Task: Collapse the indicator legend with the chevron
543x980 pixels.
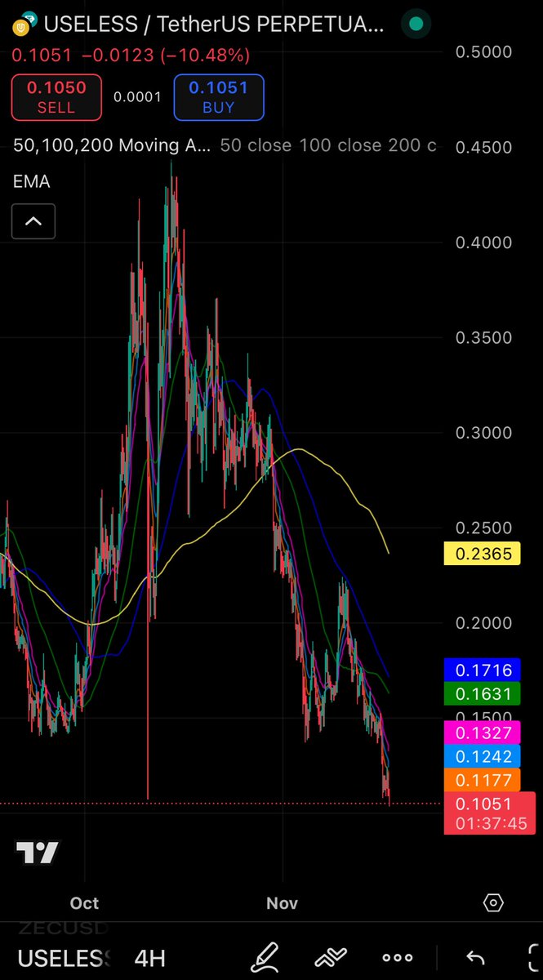Action: coord(33,220)
